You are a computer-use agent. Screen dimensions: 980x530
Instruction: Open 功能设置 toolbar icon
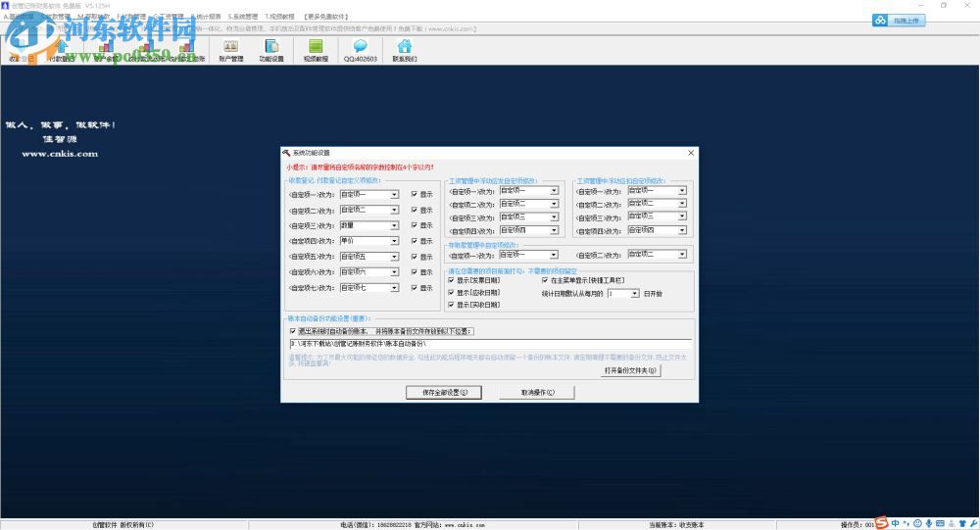click(x=271, y=50)
